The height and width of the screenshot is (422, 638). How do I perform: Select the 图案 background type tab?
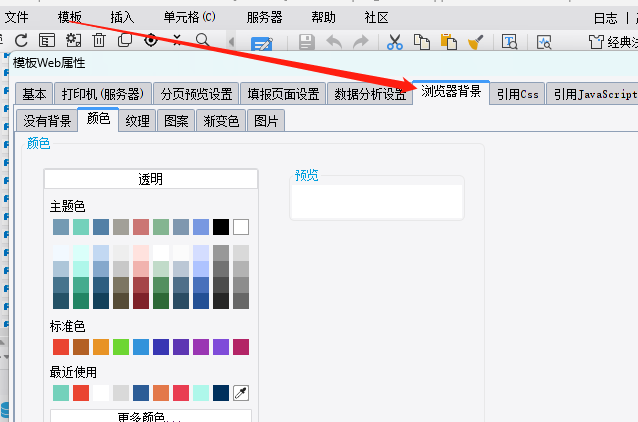coord(176,121)
